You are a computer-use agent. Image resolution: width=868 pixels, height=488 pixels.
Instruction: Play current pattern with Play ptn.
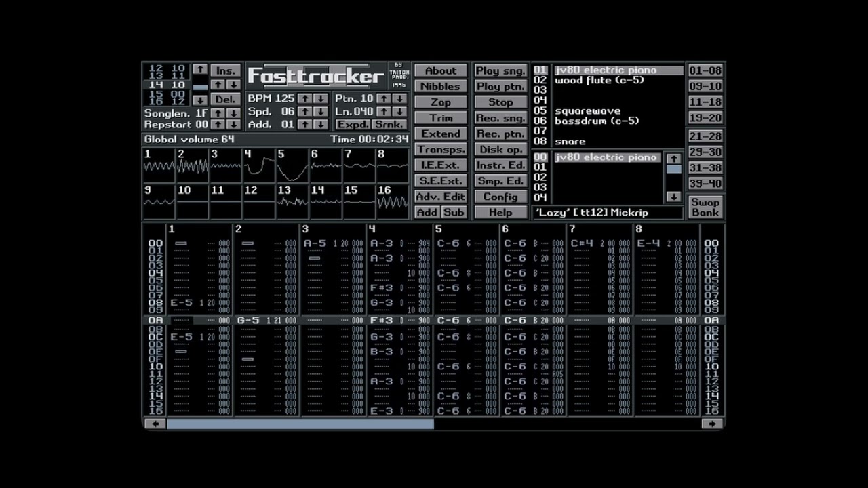500,86
